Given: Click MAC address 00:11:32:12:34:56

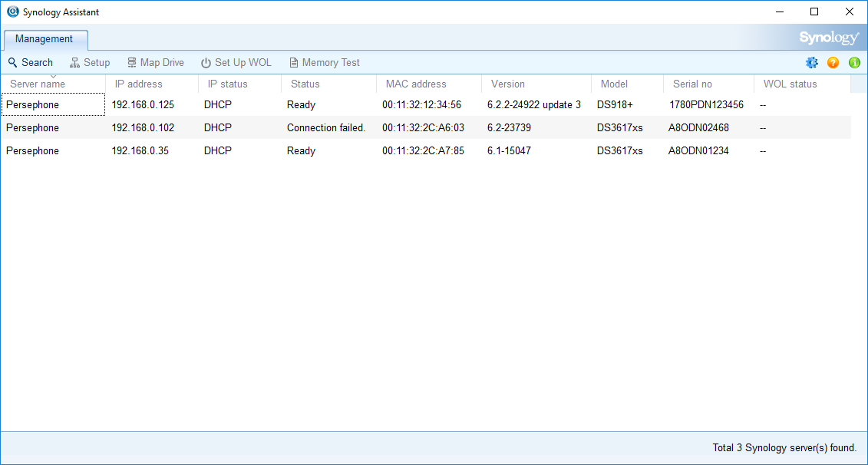Looking at the screenshot, I should coord(422,104).
